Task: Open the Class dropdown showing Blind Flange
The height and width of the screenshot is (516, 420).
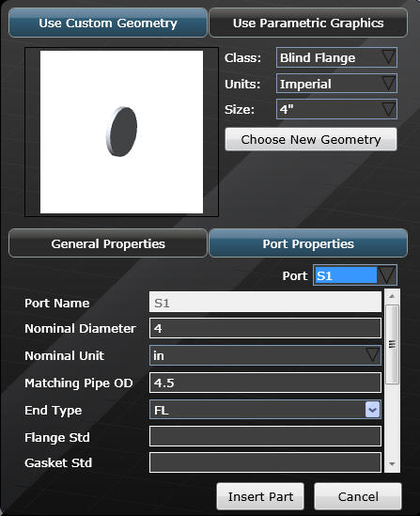Action: click(336, 57)
